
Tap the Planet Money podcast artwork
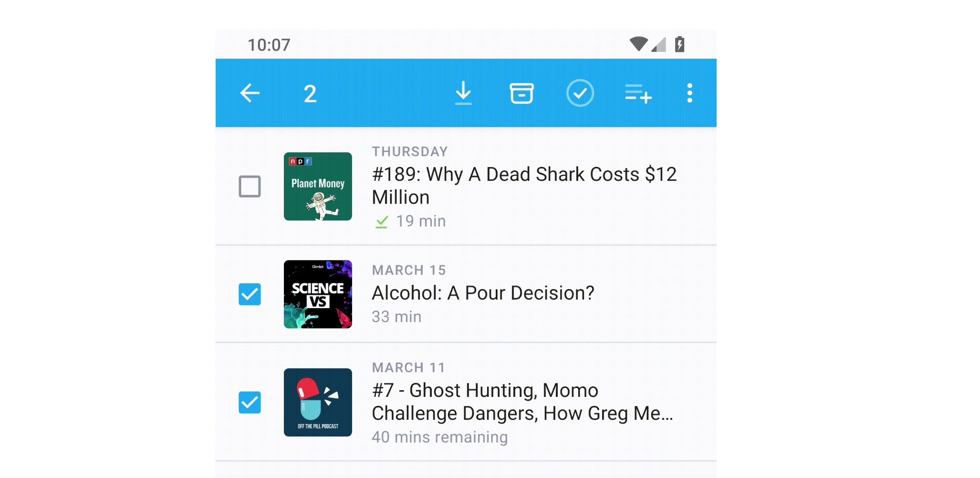pos(317,187)
